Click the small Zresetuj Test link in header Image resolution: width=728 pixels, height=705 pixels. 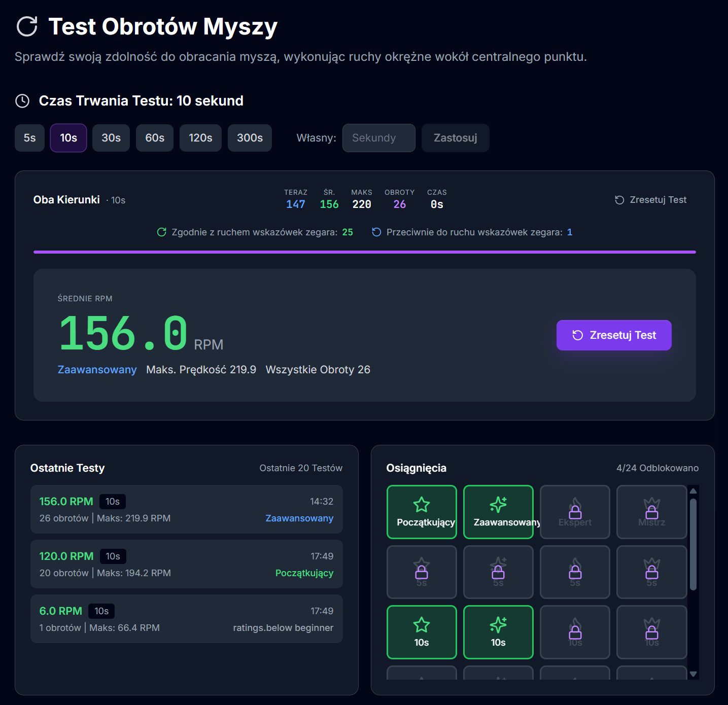[x=650, y=200]
